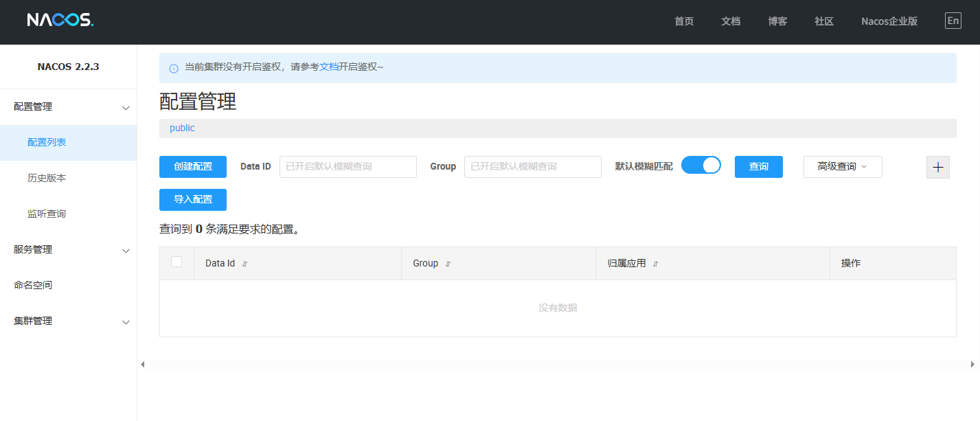Select 配置列表 in the sidebar
980x421 pixels.
[69, 143]
